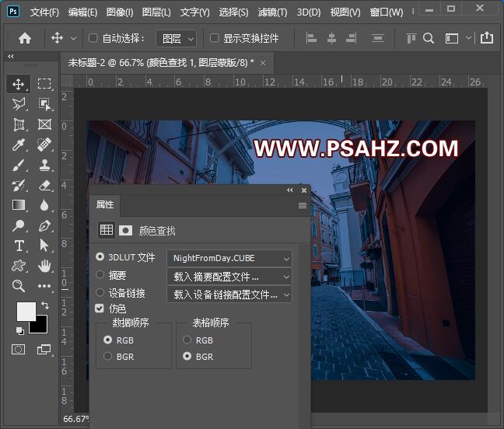Select the 3DLUT 文件 radio button
Screen dimensions: 504x429
point(100,257)
